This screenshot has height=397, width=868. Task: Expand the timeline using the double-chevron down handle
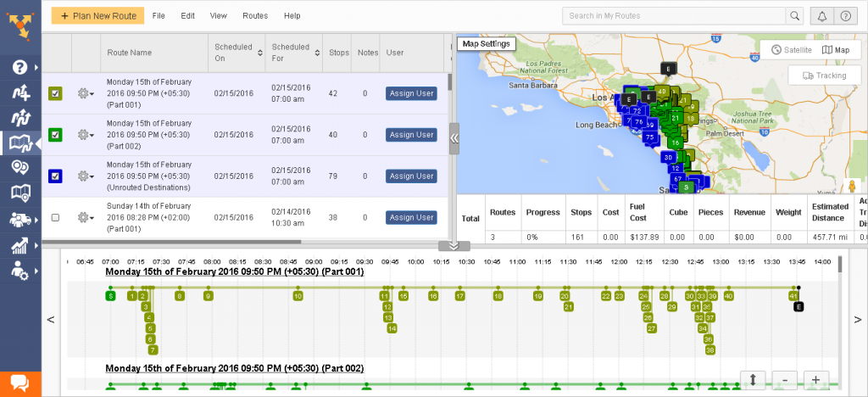[453, 245]
